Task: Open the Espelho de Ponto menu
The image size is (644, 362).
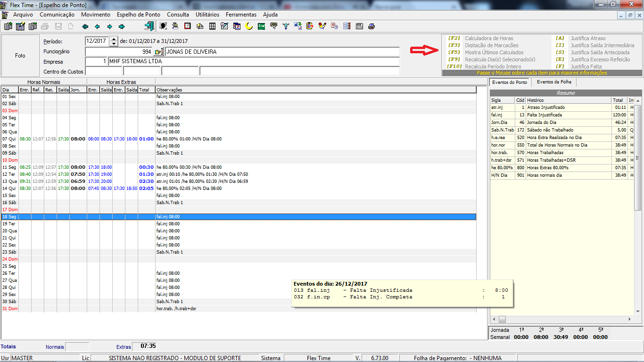Action: pos(139,15)
